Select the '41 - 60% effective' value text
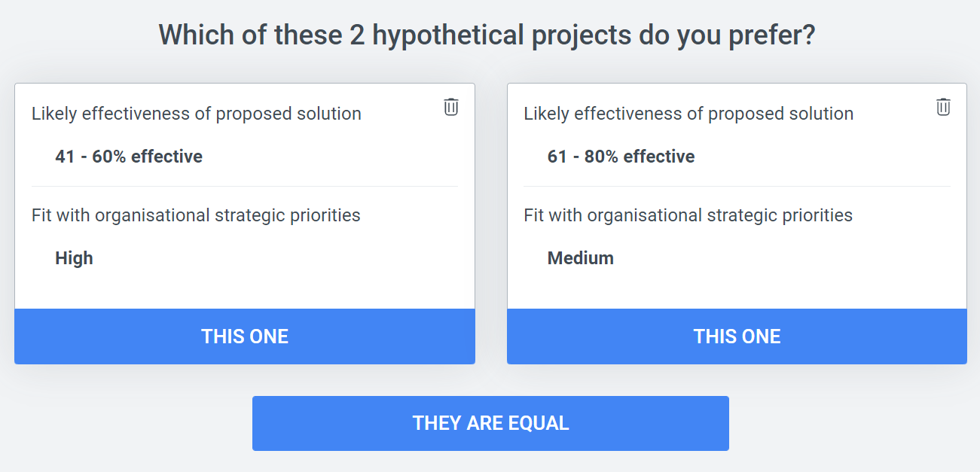This screenshot has height=472, width=980. pyautogui.click(x=129, y=157)
